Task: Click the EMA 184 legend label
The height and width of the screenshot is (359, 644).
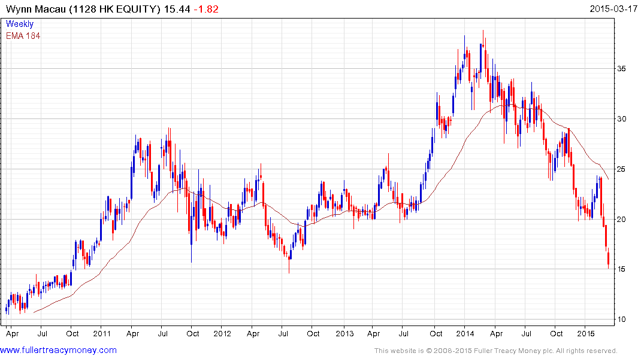Action: click(23, 36)
